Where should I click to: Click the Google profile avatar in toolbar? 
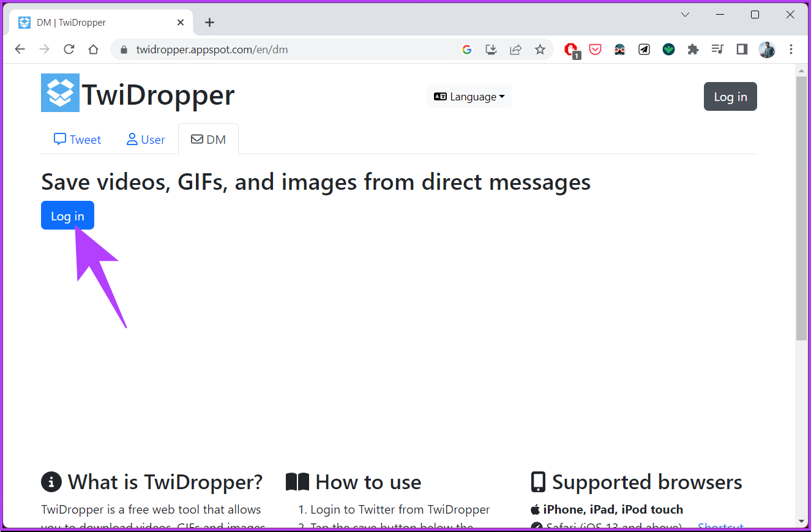tap(766, 49)
